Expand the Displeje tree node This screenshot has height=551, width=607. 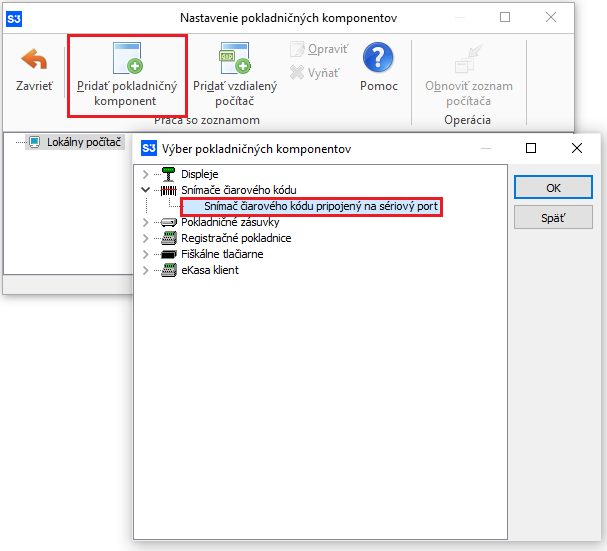[x=146, y=174]
